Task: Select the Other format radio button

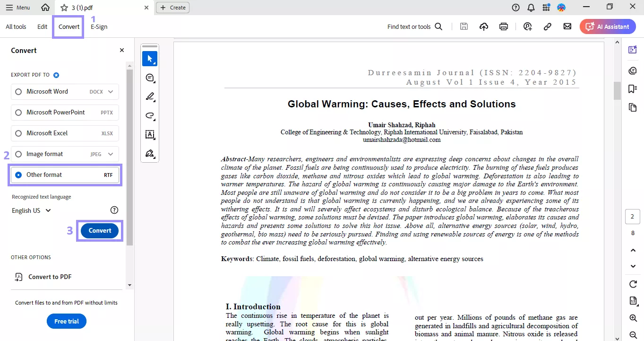Action: [x=18, y=175]
